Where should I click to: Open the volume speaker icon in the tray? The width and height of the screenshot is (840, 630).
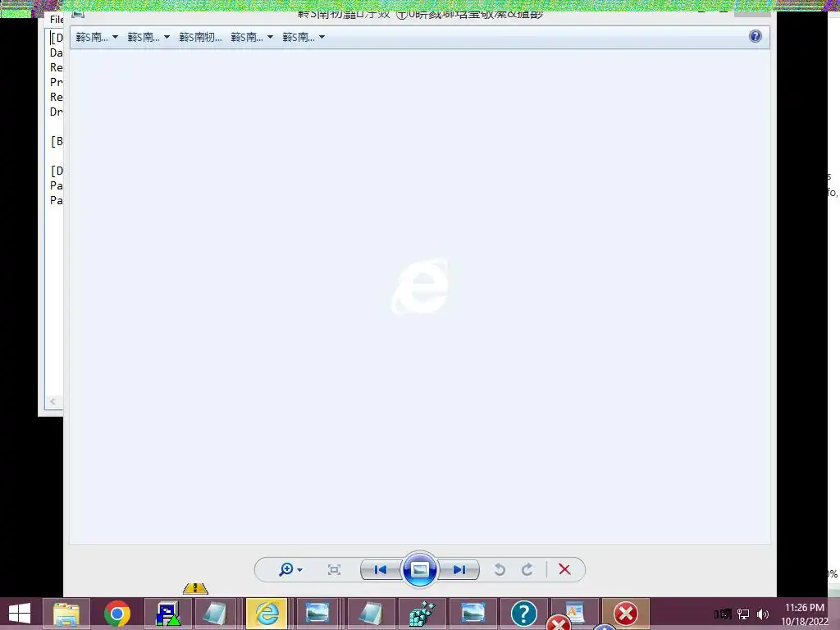coord(763,614)
